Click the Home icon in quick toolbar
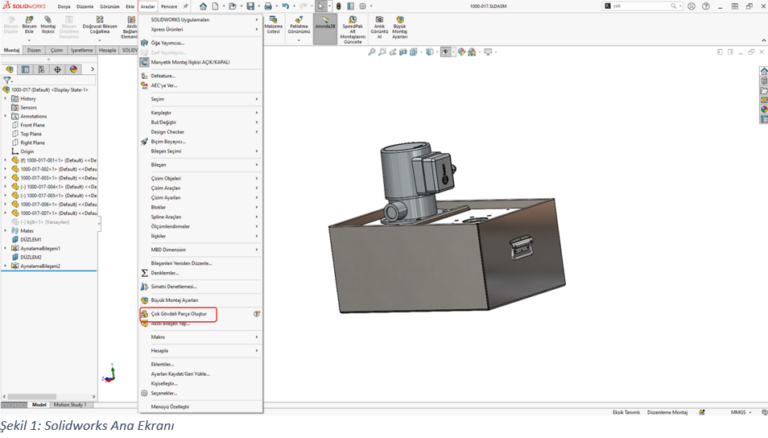Image resolution: width=768 pixels, height=438 pixels. click(201, 6)
